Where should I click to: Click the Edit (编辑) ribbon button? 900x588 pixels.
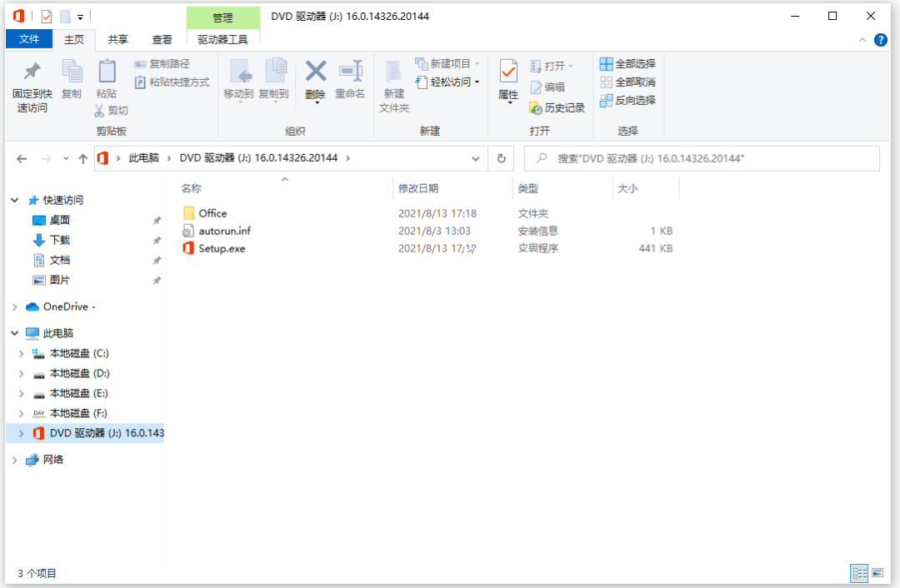pos(547,87)
